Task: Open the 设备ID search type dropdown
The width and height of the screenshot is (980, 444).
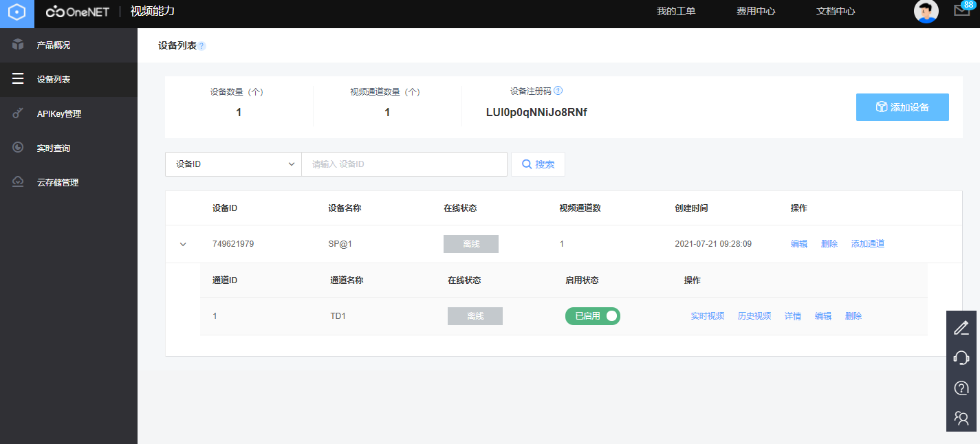Action: (x=233, y=164)
